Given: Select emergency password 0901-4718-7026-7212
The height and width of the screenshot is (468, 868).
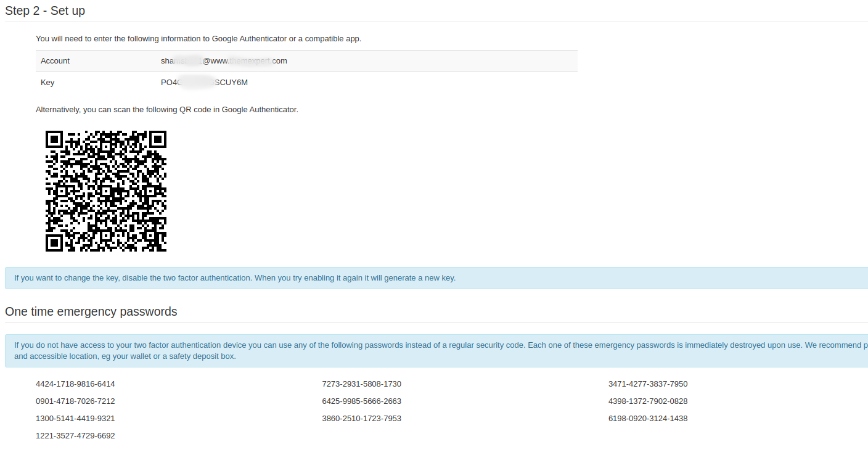Looking at the screenshot, I should coord(75,401).
